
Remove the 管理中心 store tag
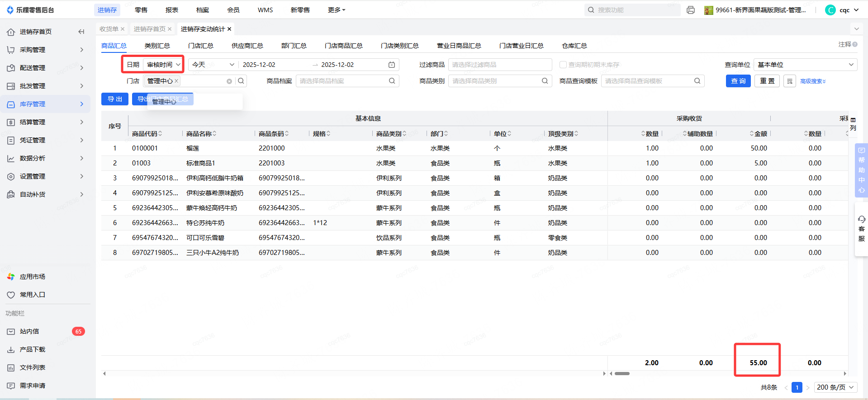pos(176,81)
